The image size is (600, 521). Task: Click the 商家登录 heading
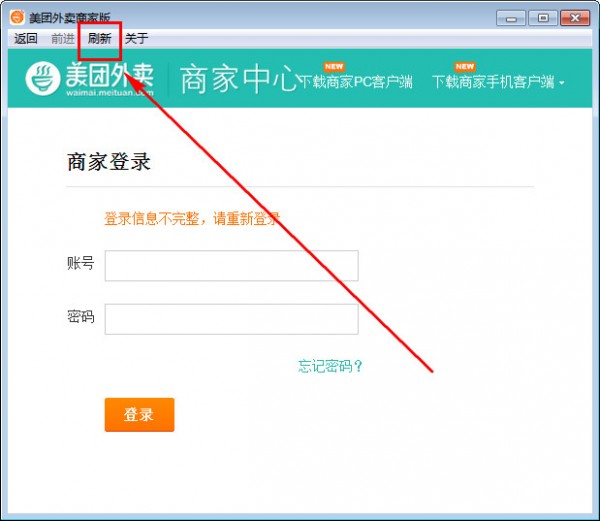click(x=109, y=162)
